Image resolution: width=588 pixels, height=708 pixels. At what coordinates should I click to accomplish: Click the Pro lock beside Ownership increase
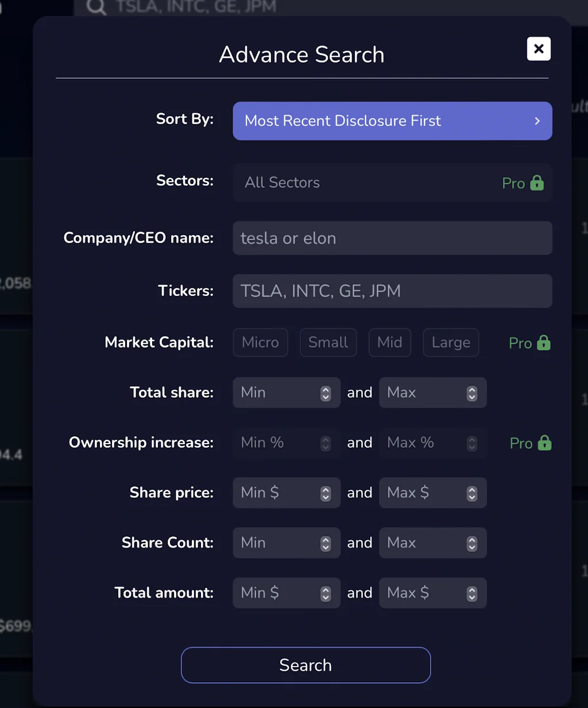point(544,443)
